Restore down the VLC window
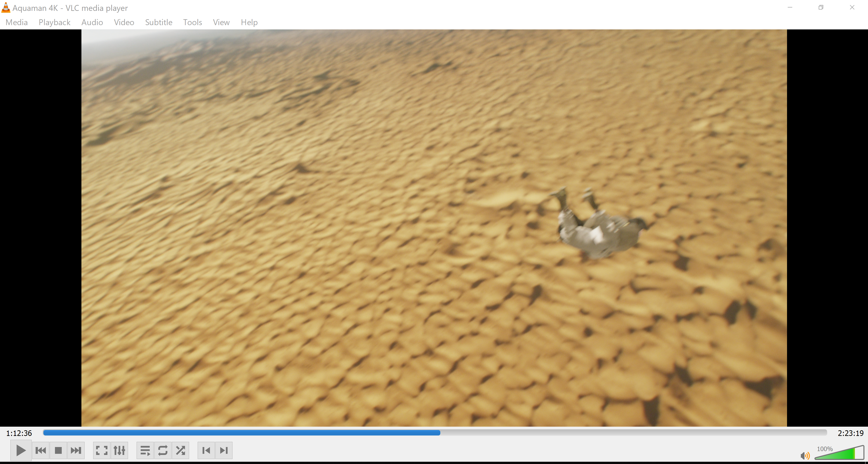This screenshot has height=464, width=868. (821, 7)
